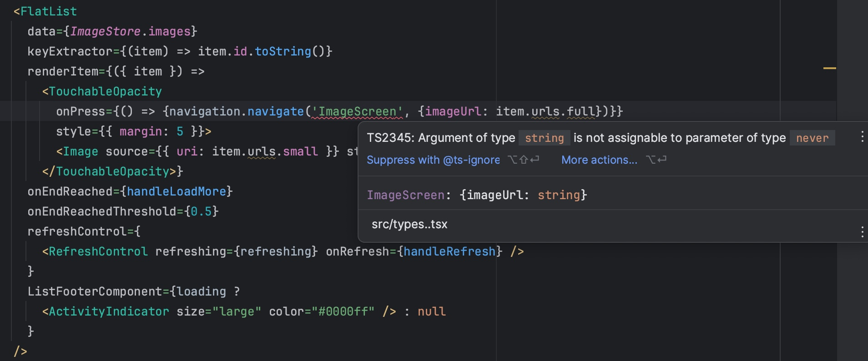Click the small property in item.urls.small
Viewport: 868px width, 361px height.
301,151
